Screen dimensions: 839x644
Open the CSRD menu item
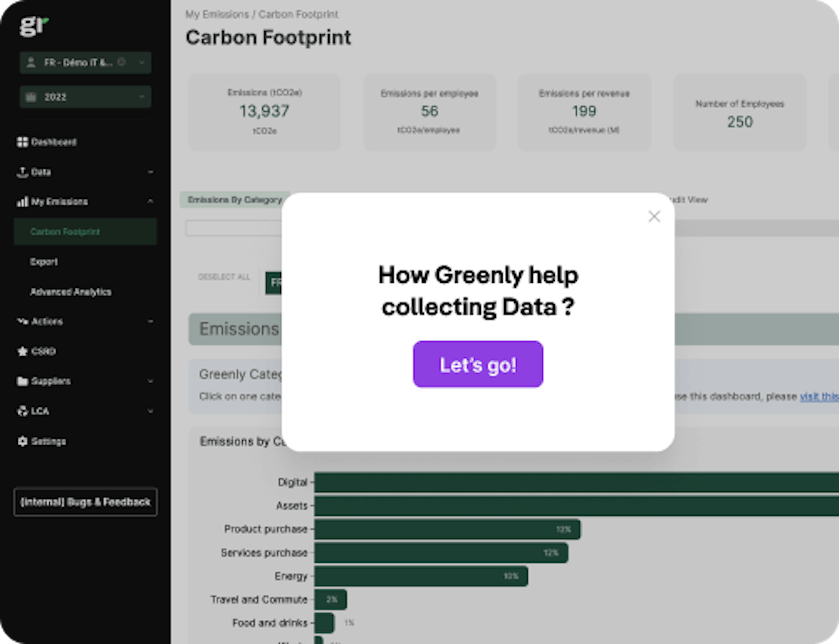[44, 351]
